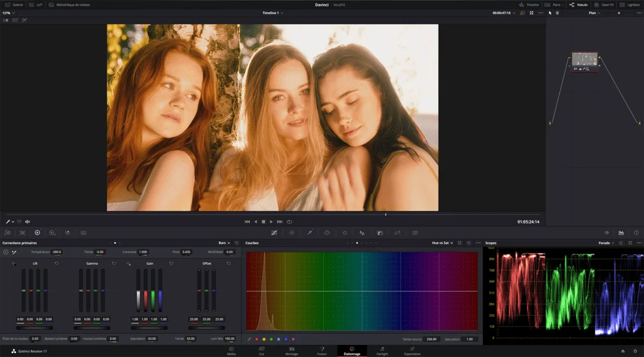
Task: Switch to the Exportation page
Action: click(412, 351)
